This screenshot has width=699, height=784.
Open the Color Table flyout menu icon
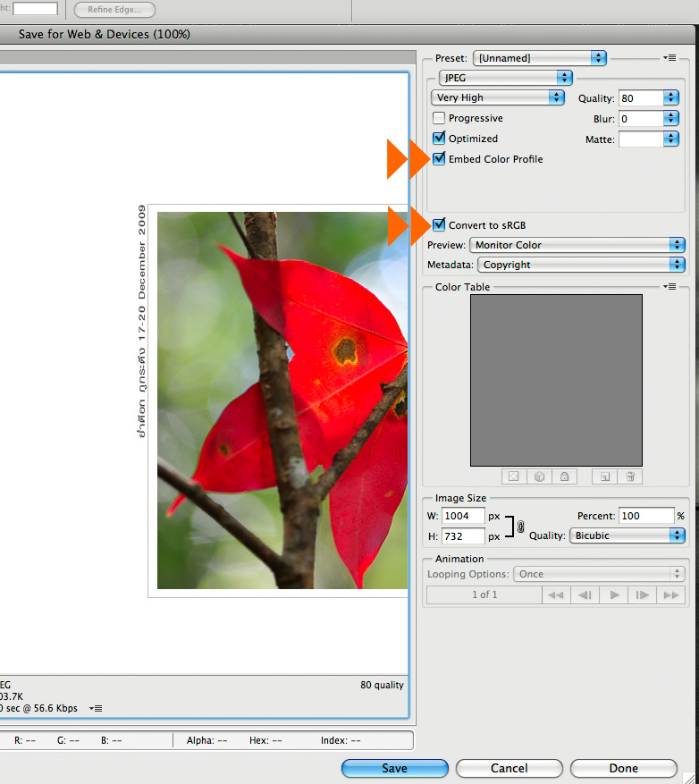[670, 287]
